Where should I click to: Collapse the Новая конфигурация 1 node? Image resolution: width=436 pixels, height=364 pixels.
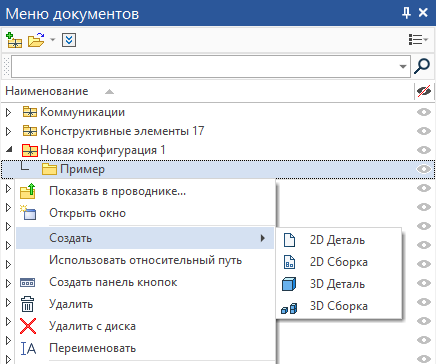click(x=9, y=150)
